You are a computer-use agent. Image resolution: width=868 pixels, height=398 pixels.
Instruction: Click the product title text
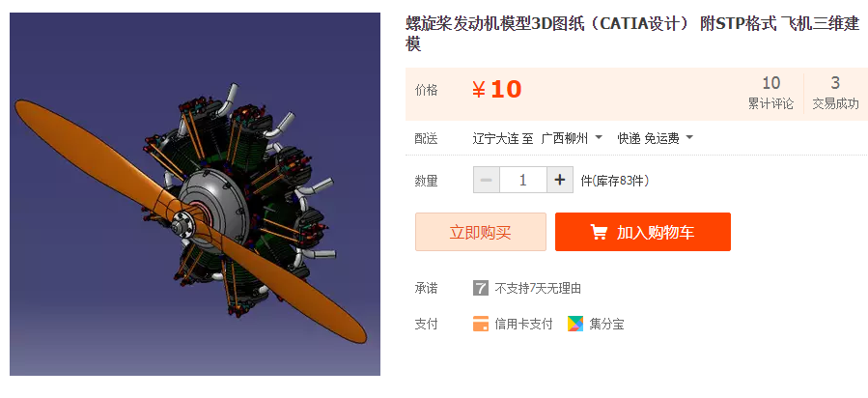632,34
